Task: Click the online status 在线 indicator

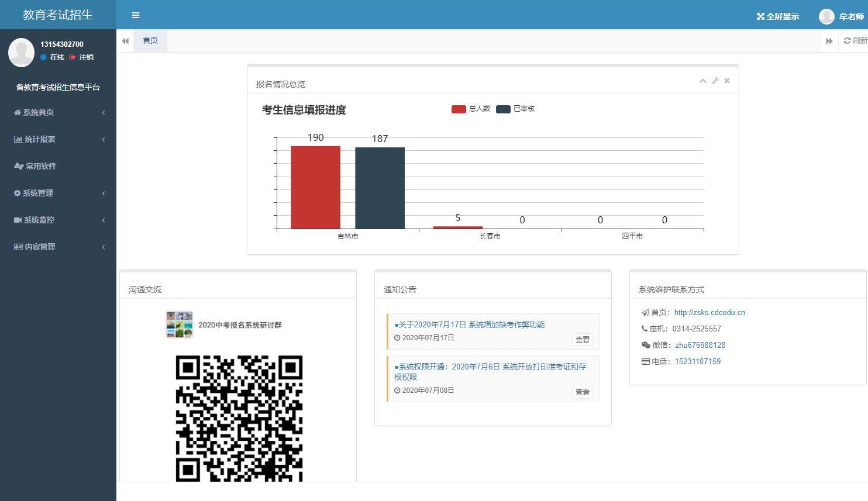Action: (x=52, y=57)
